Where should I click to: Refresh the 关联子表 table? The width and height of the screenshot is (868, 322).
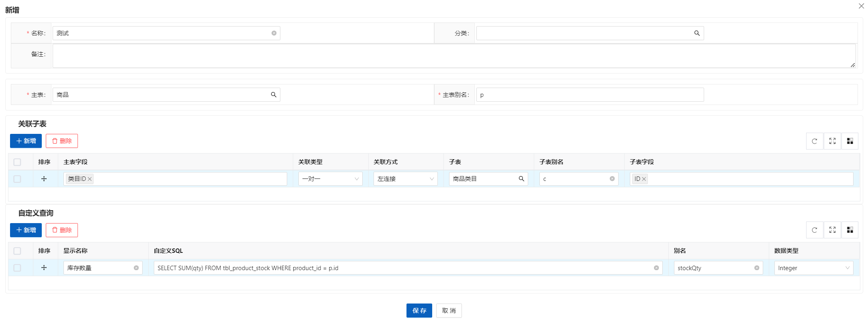coord(815,141)
